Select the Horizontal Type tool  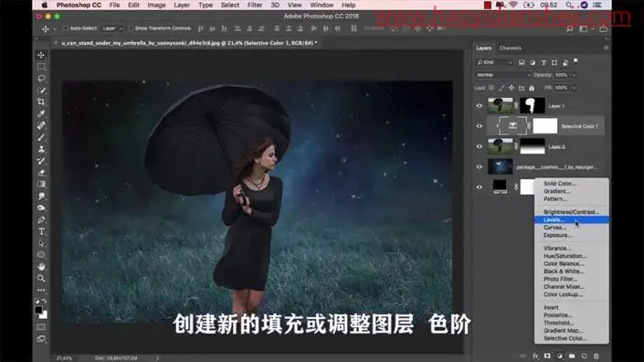coord(41,231)
